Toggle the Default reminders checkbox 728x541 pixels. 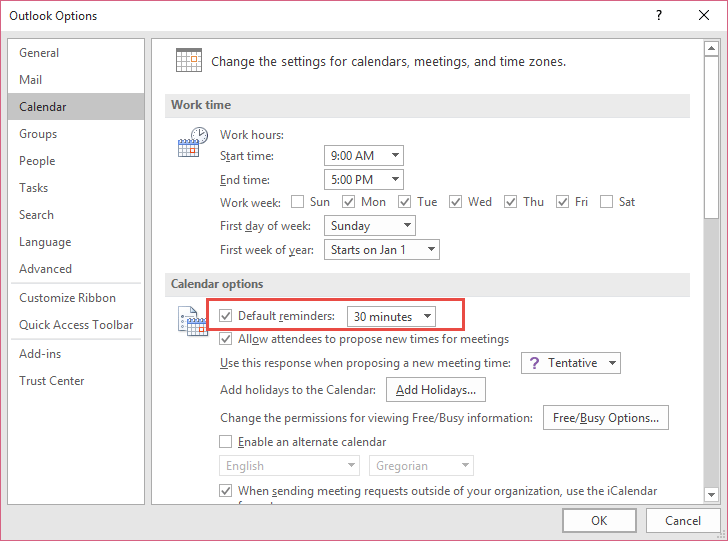coord(226,316)
